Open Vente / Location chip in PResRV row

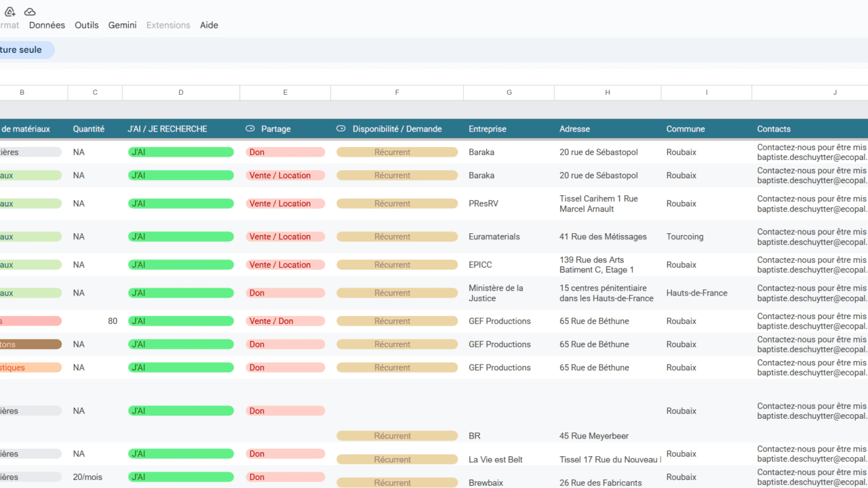click(x=285, y=203)
